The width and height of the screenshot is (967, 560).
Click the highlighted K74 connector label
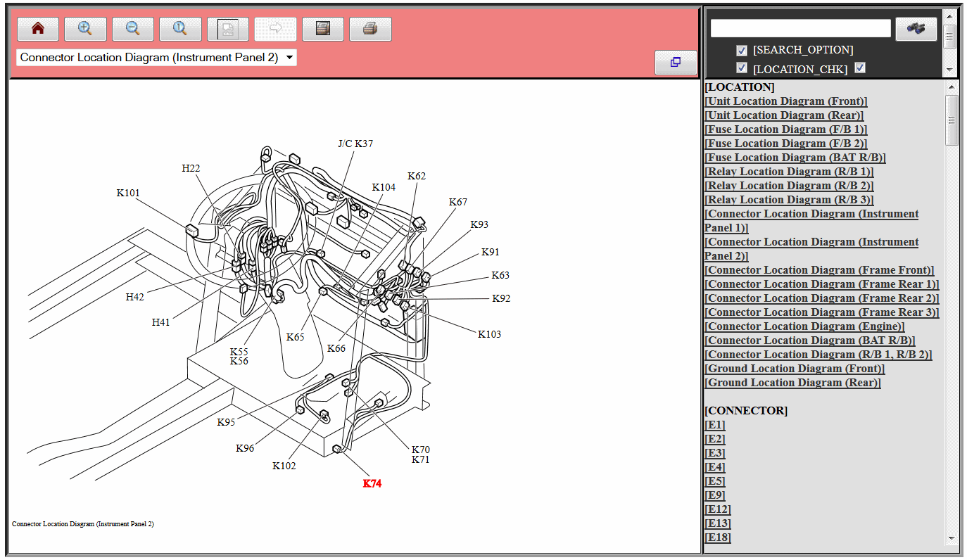click(372, 484)
